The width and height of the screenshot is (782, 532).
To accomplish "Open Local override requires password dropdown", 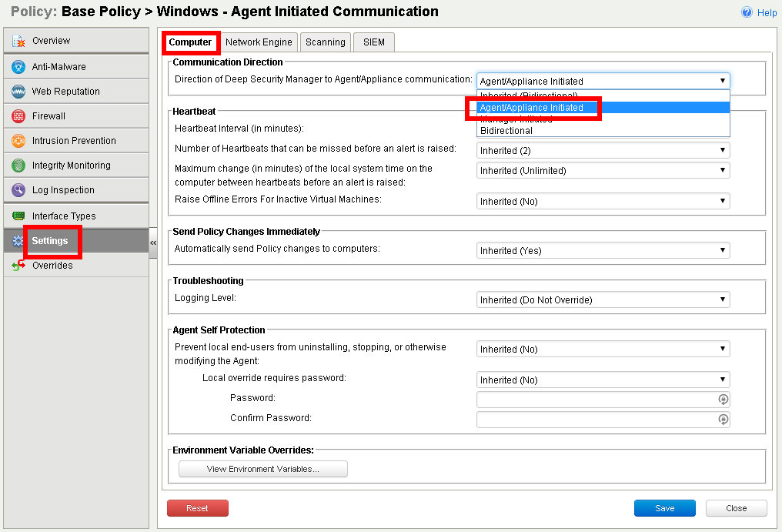I will click(603, 380).
